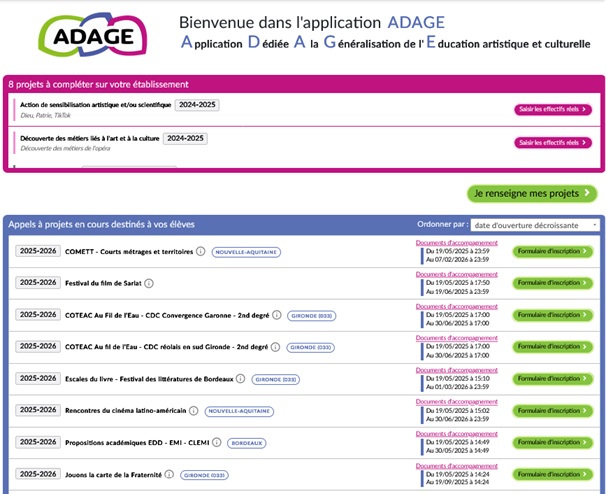Open Documents d'accompagnement for COTEAC Convergence Garonne
This screenshot has width=606, height=494.
tap(456, 307)
